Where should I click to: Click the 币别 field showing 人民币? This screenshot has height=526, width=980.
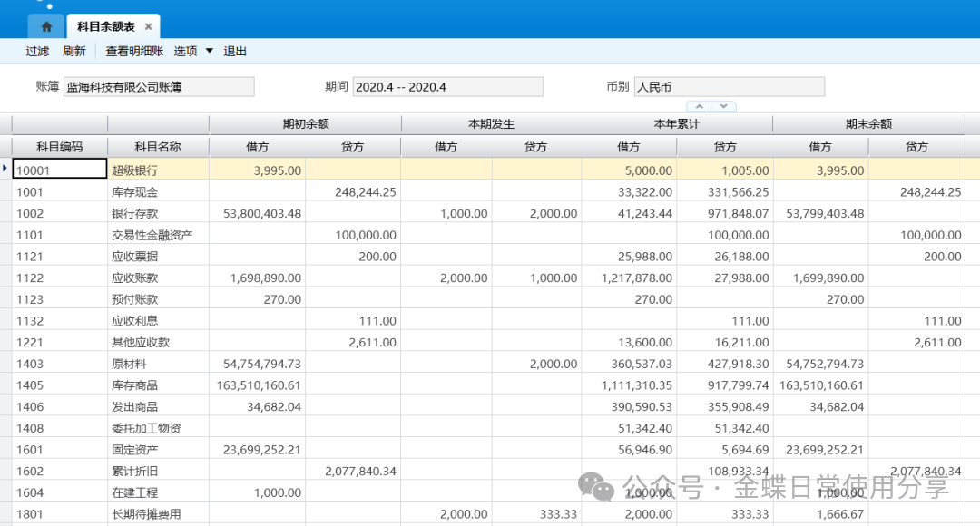[729, 87]
